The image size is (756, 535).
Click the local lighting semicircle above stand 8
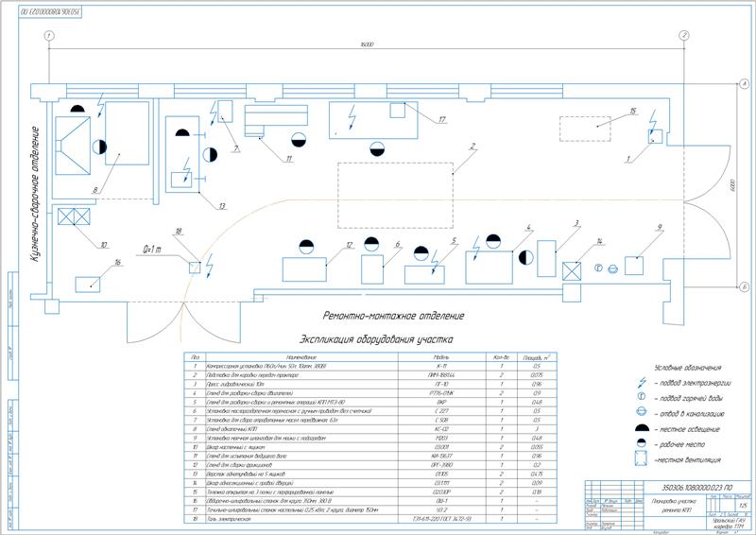click(77, 109)
